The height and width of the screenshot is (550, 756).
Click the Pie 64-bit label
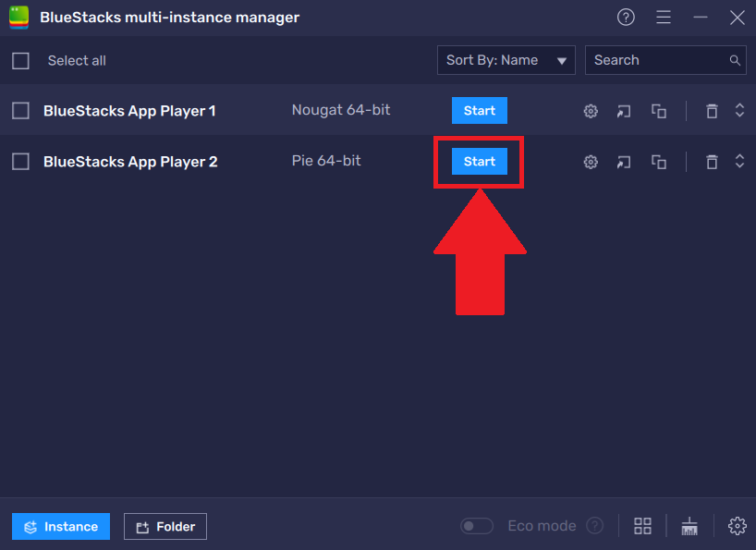click(x=326, y=161)
